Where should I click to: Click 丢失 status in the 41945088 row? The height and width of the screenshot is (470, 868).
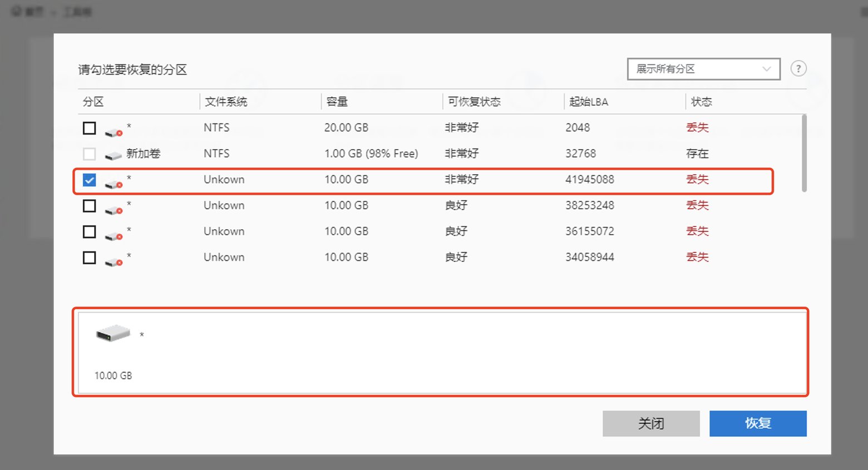click(697, 179)
